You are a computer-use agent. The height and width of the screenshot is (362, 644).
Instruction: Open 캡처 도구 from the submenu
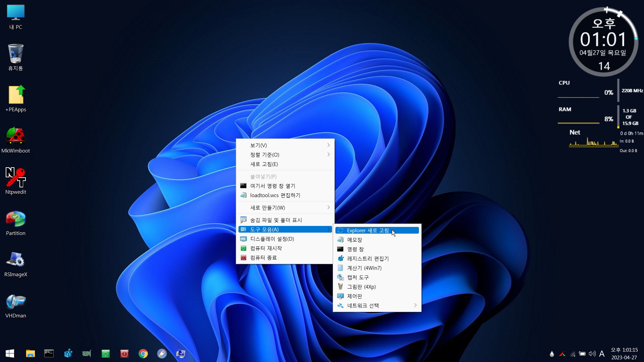point(377,277)
